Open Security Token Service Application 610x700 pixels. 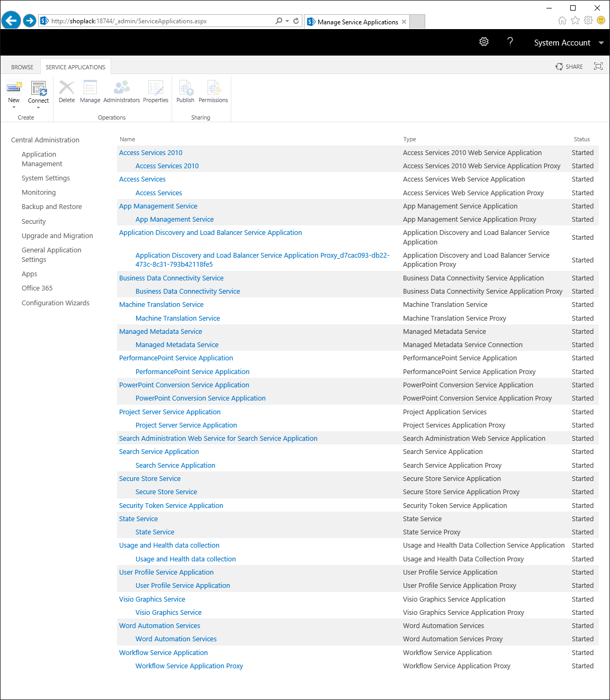[171, 506]
